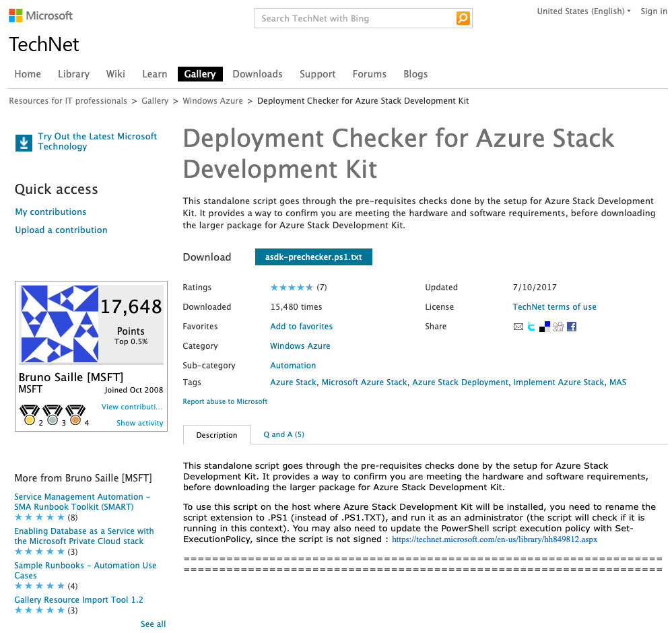Open the Q and A (5) tab
Image resolution: width=672 pixels, height=633 pixels.
pyautogui.click(x=283, y=434)
